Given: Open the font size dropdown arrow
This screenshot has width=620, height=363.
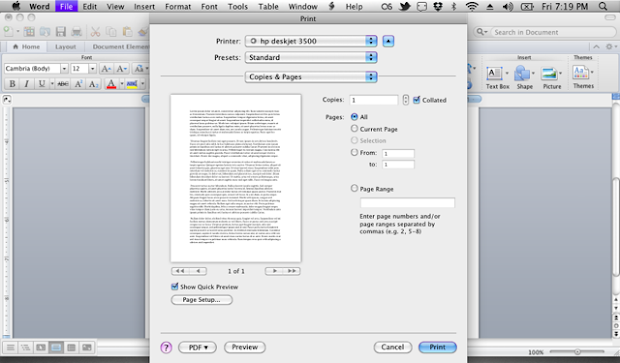Looking at the screenshot, I should pyautogui.click(x=93, y=69).
